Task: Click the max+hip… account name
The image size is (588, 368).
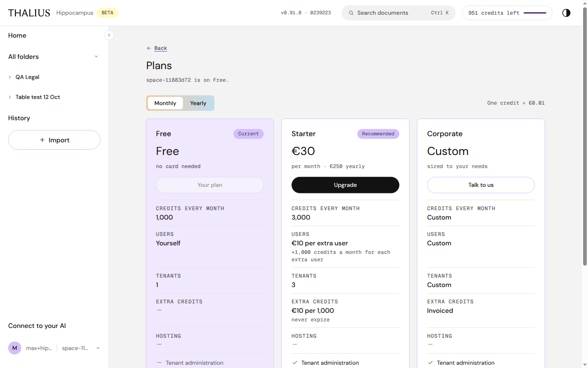Action: (39, 348)
